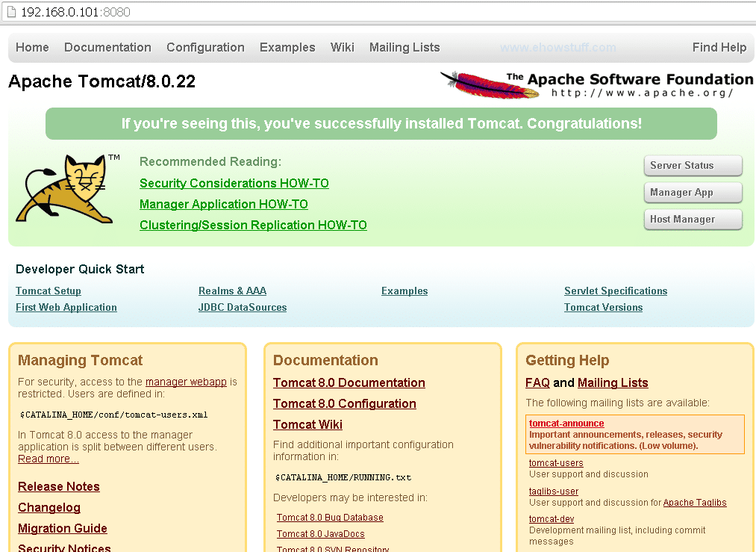Open the Wiki navigation entry

342,47
